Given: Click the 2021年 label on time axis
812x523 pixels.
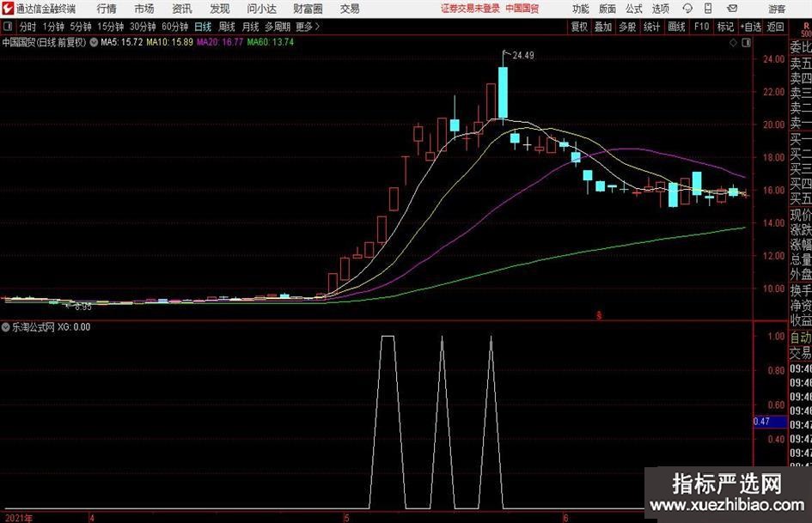Looking at the screenshot, I should [17, 518].
